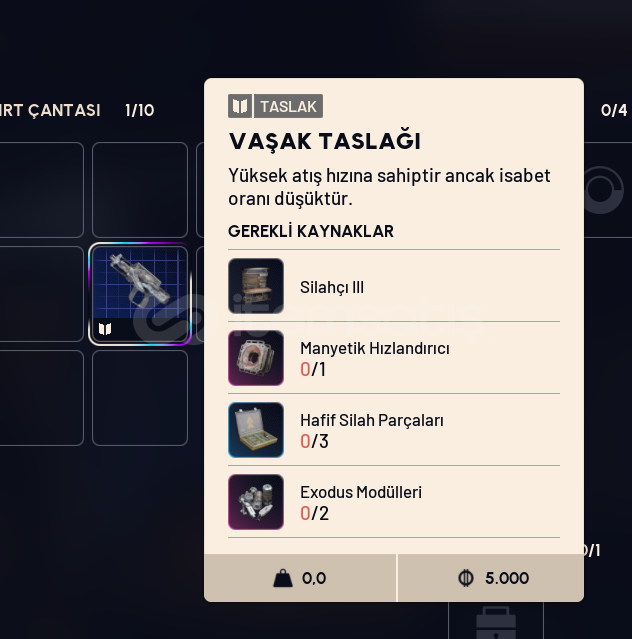Click the SIRT ÇANTASI header label

point(50,110)
